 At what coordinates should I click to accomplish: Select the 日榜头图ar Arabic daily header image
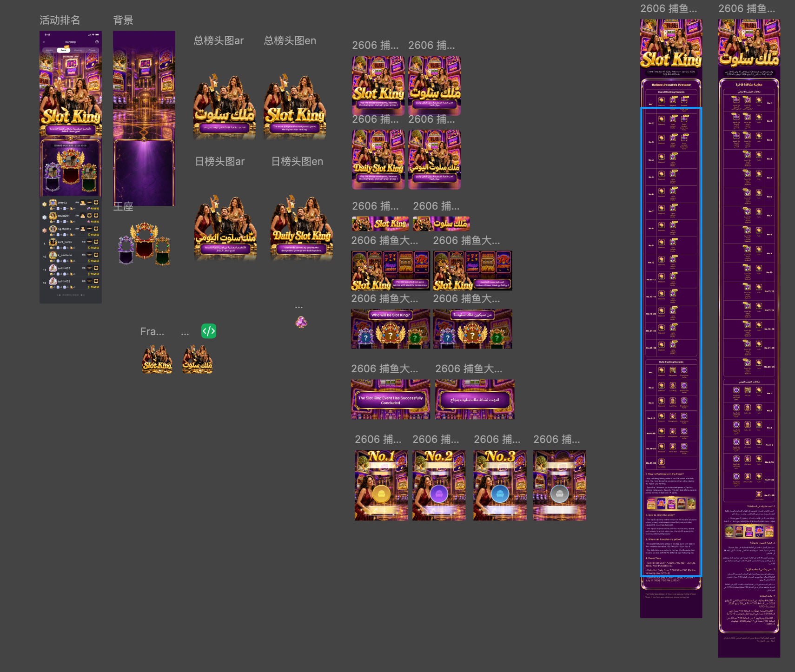(x=225, y=227)
